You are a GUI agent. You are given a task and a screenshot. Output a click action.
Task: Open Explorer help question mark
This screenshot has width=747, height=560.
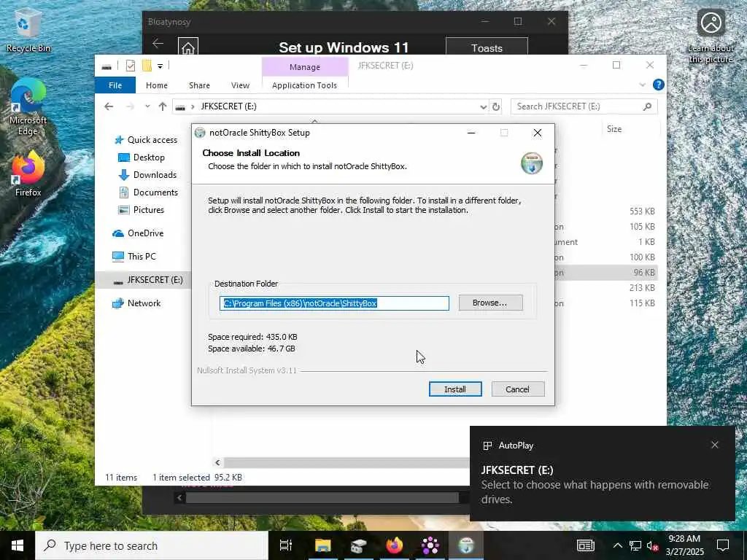(x=659, y=85)
